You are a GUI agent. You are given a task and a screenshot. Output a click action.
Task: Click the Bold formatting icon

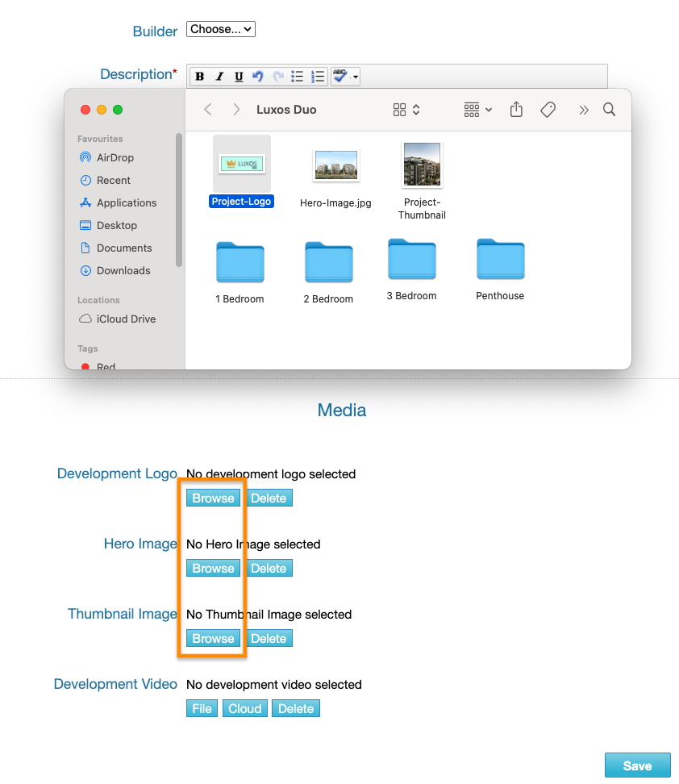(x=200, y=77)
